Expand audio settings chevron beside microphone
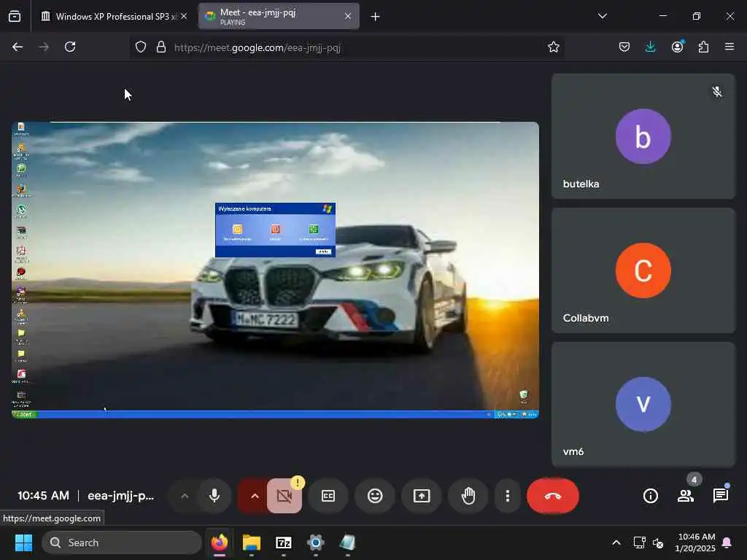747x560 pixels. coord(185,496)
